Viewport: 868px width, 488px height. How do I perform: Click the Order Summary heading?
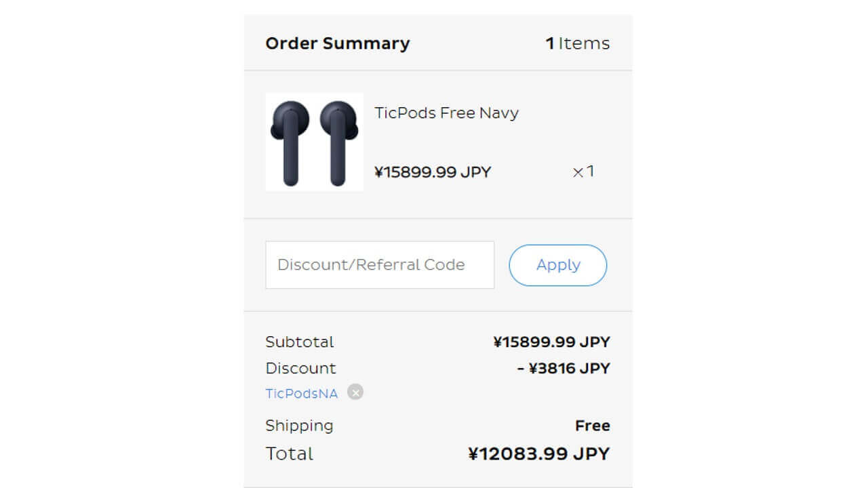pos(338,43)
